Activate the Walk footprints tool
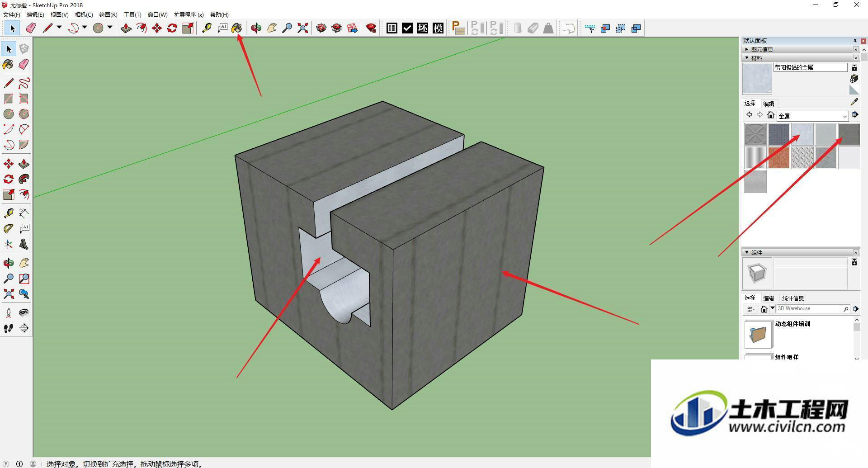The image size is (868, 468). [x=9, y=328]
